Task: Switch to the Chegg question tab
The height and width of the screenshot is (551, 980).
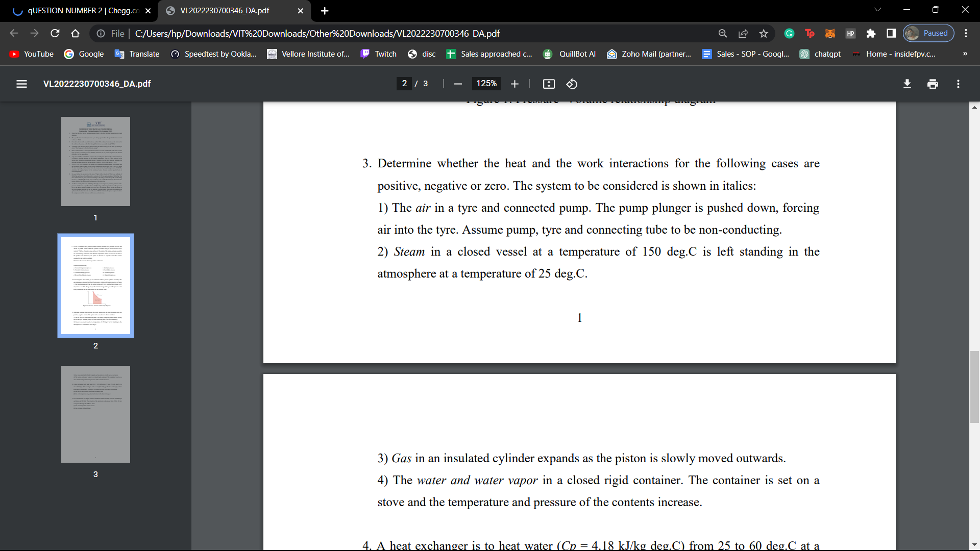Action: (x=82, y=10)
